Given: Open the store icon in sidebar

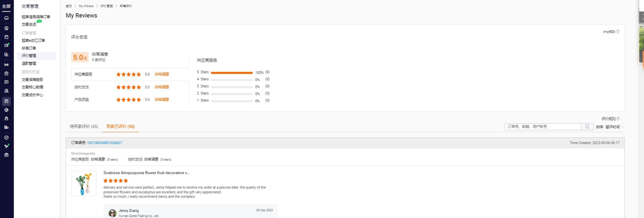Looking at the screenshot, I should click(6, 28).
